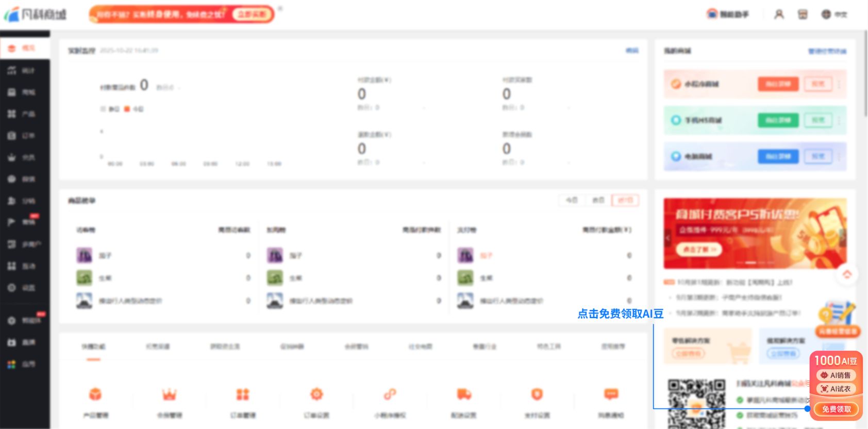Click the solid green button in green shop card
The width and height of the screenshot is (868, 429).
point(778,120)
